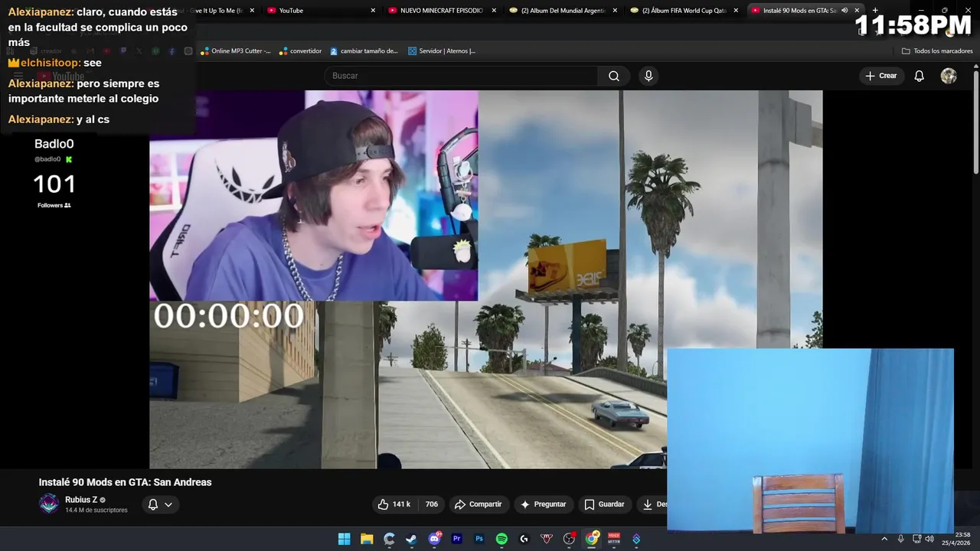This screenshot has width=980, height=551.
Task: Open Windows Start menu
Action: [345, 539]
